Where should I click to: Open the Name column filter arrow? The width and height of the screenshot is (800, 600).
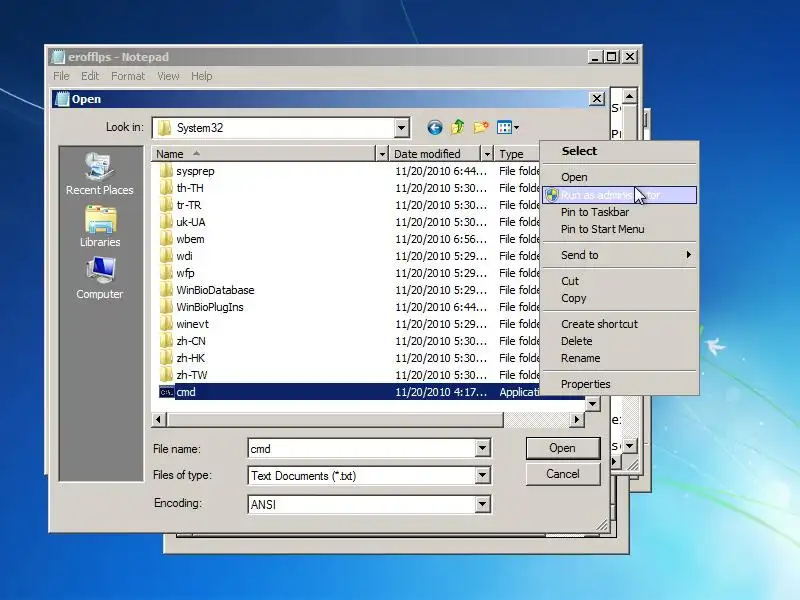382,154
